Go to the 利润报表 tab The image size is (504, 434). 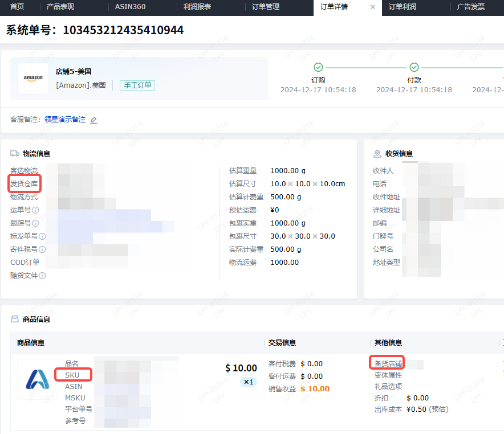197,7
